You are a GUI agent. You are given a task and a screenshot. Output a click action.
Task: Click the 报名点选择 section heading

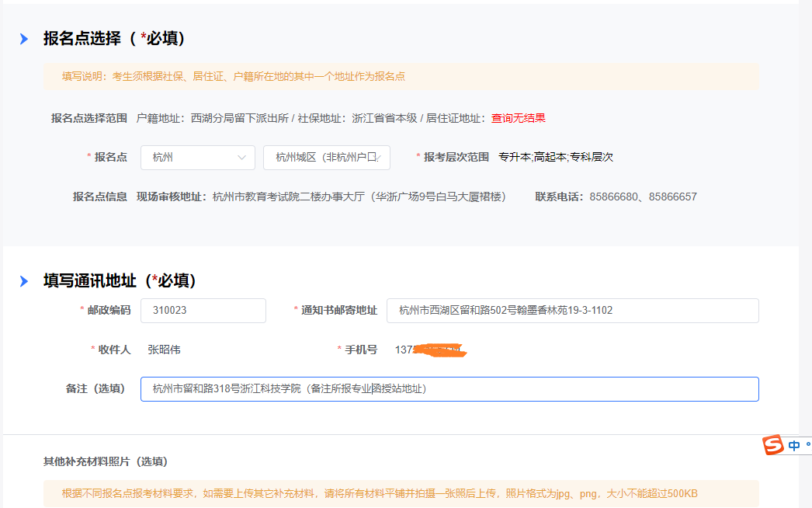113,39
